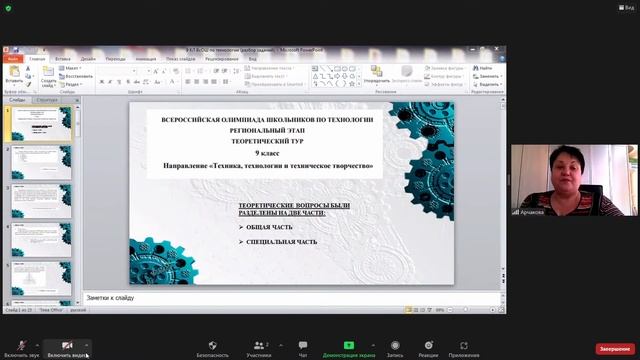The image size is (640, 360).
Task: Switch to the Показ слайдов tab
Action: 180,59
